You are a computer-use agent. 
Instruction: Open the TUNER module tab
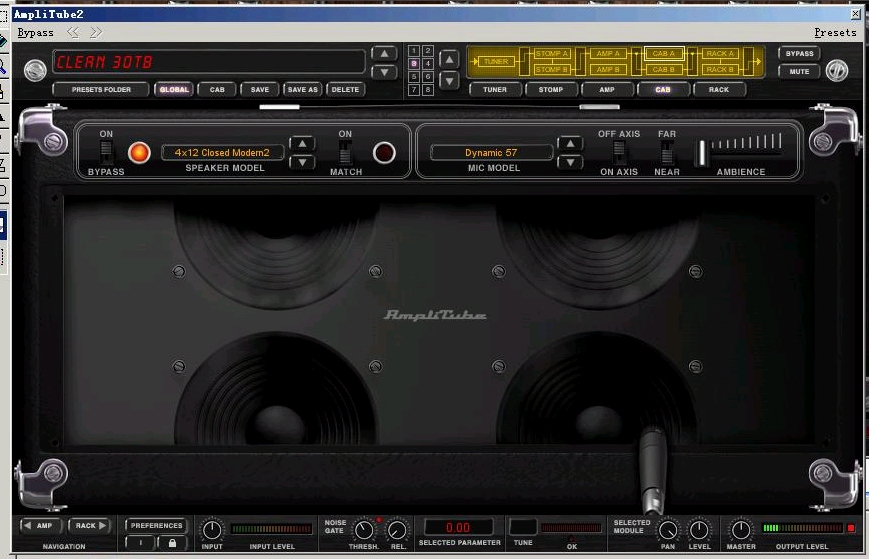[x=495, y=90]
